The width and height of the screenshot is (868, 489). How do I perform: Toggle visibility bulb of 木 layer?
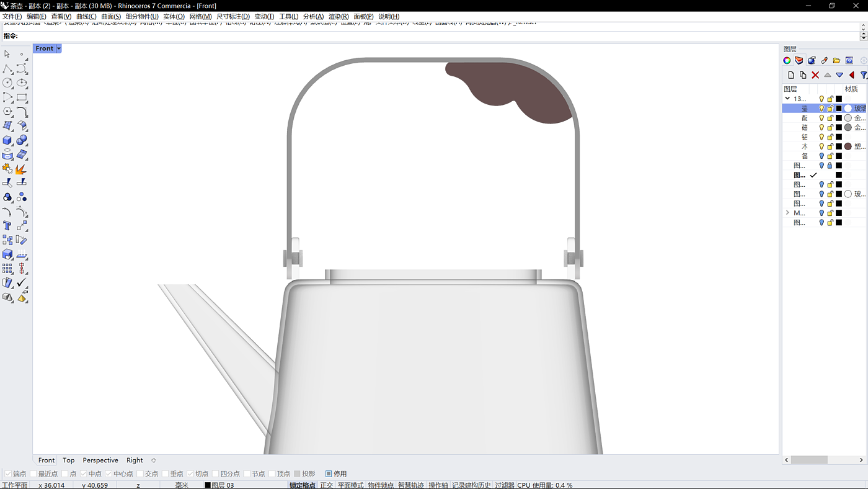tap(821, 146)
